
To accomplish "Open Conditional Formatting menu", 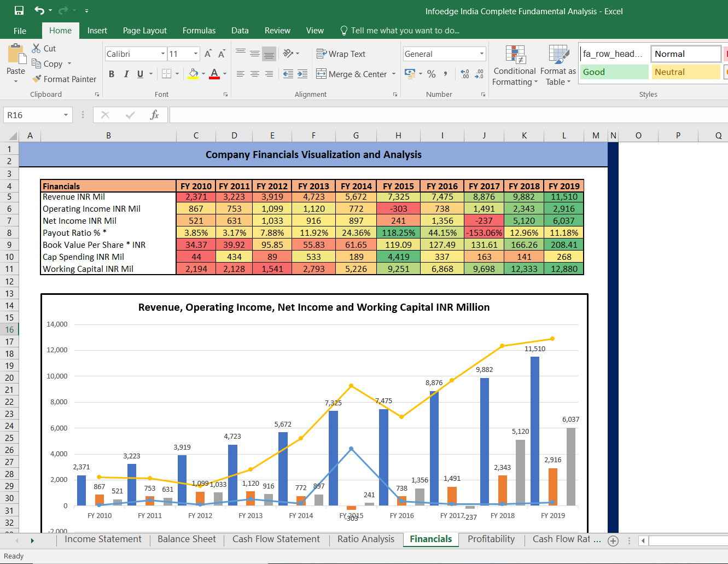I will [515, 66].
